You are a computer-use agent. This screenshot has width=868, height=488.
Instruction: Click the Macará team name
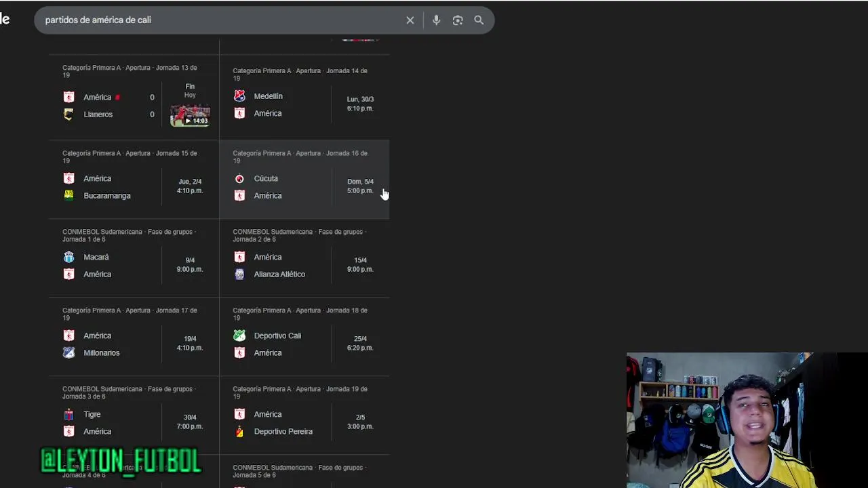coord(96,257)
